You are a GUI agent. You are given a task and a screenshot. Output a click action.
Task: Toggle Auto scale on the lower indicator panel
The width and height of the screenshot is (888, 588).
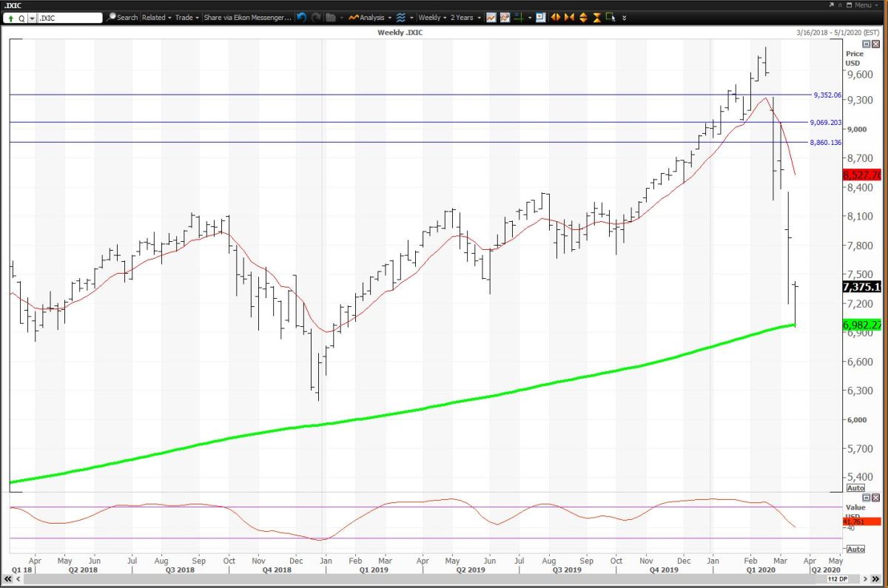(855, 549)
